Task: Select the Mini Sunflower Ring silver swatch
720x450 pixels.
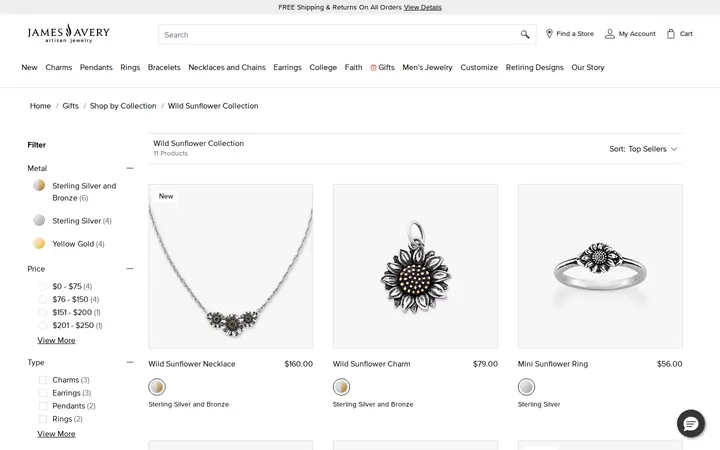Action: (526, 387)
